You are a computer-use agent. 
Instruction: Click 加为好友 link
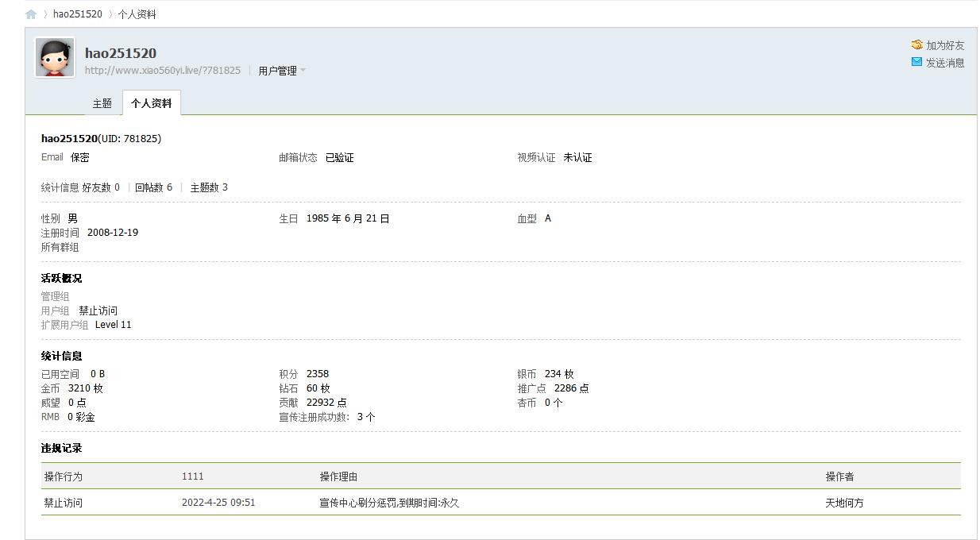(944, 45)
